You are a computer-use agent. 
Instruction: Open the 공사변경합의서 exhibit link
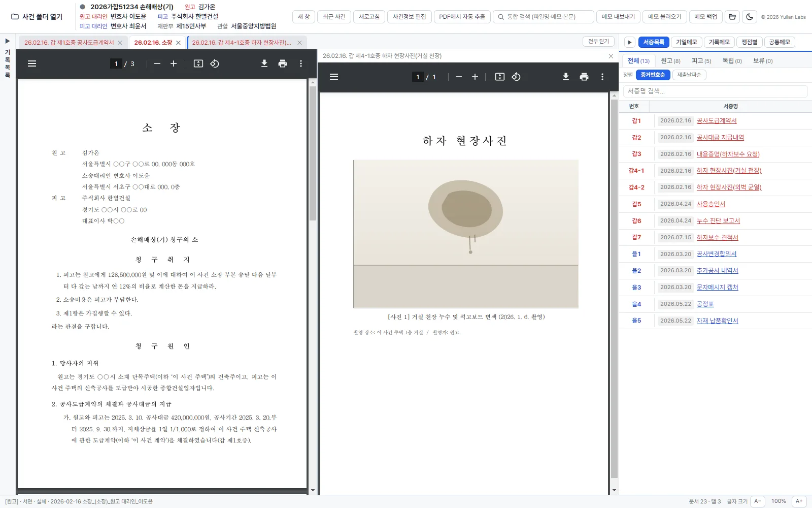click(x=717, y=254)
